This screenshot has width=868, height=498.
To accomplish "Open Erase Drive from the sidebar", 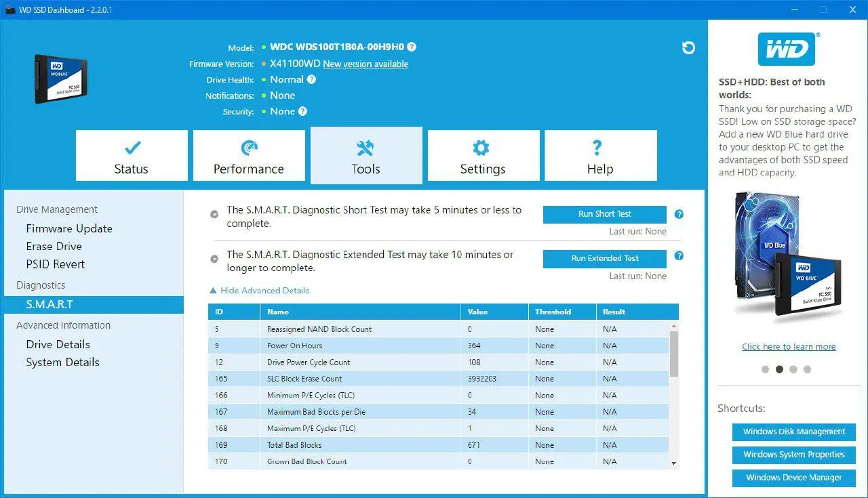I will pyautogui.click(x=54, y=247).
